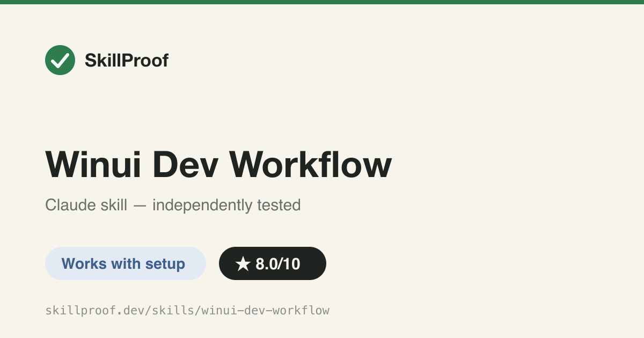Click the 8.0/10 star rating badge
The width and height of the screenshot is (644, 338).
tap(273, 263)
